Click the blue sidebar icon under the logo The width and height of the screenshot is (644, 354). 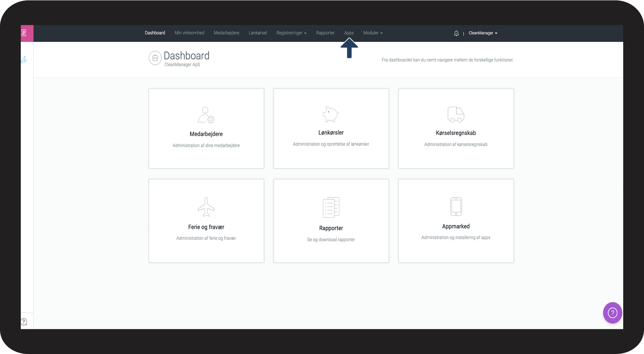click(x=24, y=59)
